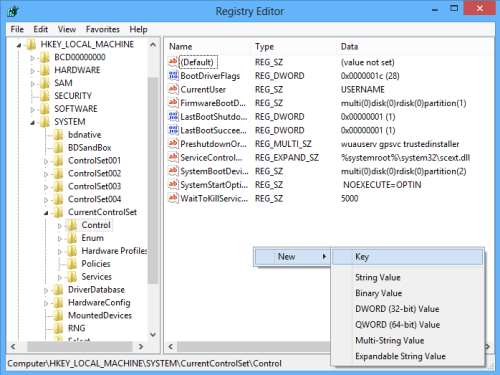Choose QWORD (64-bit) Value
The image size is (500, 375).
(407, 324)
